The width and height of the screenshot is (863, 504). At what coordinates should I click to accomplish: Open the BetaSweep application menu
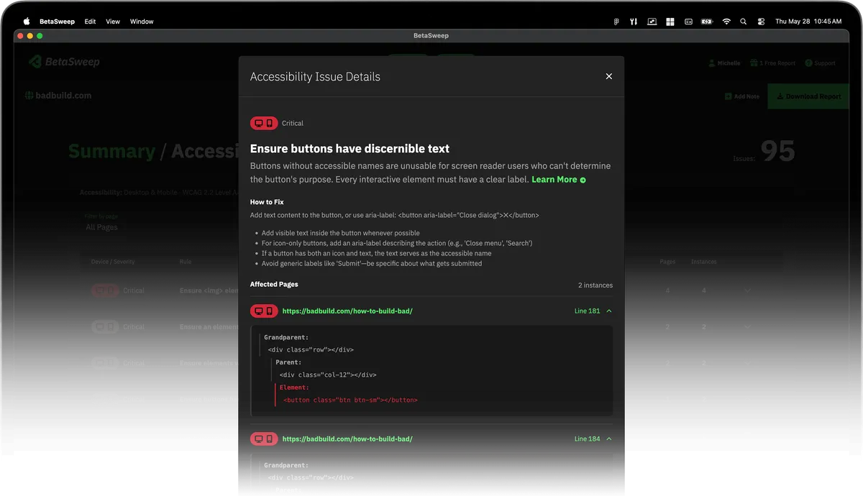pyautogui.click(x=57, y=22)
